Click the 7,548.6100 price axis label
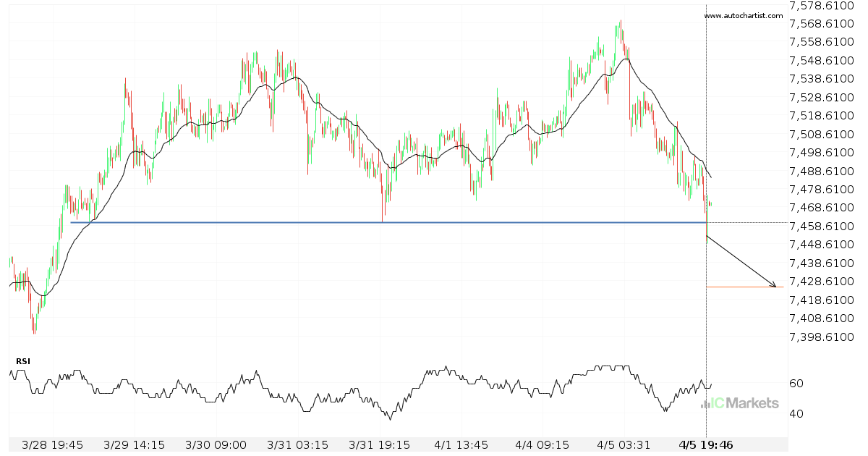The image size is (868, 456). pyautogui.click(x=823, y=60)
